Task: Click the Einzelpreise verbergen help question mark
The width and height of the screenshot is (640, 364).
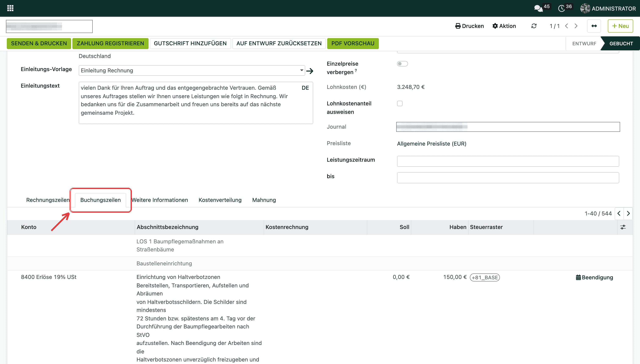Action: coord(356,70)
